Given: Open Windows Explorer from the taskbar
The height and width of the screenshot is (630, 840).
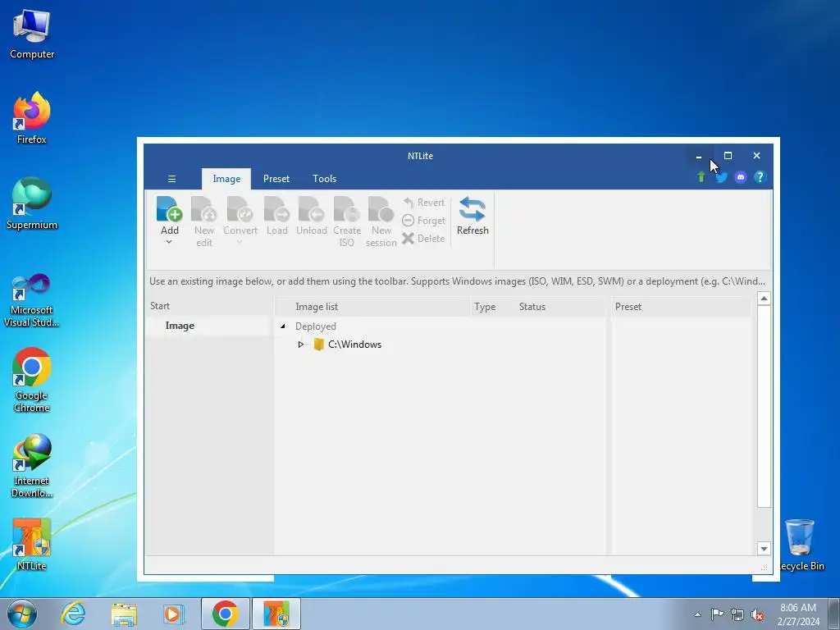Looking at the screenshot, I should tap(124, 614).
